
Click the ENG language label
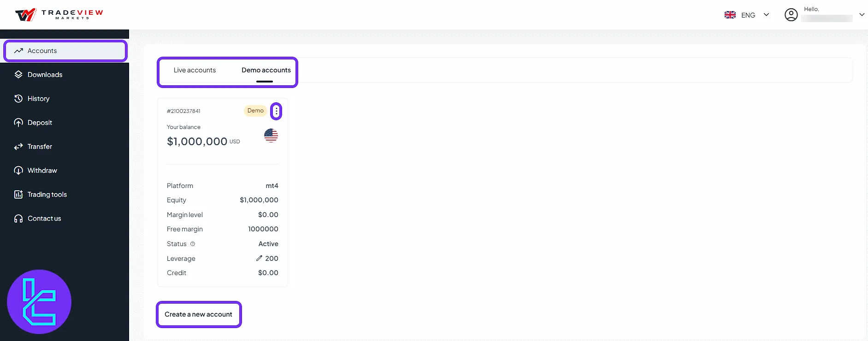click(x=748, y=15)
